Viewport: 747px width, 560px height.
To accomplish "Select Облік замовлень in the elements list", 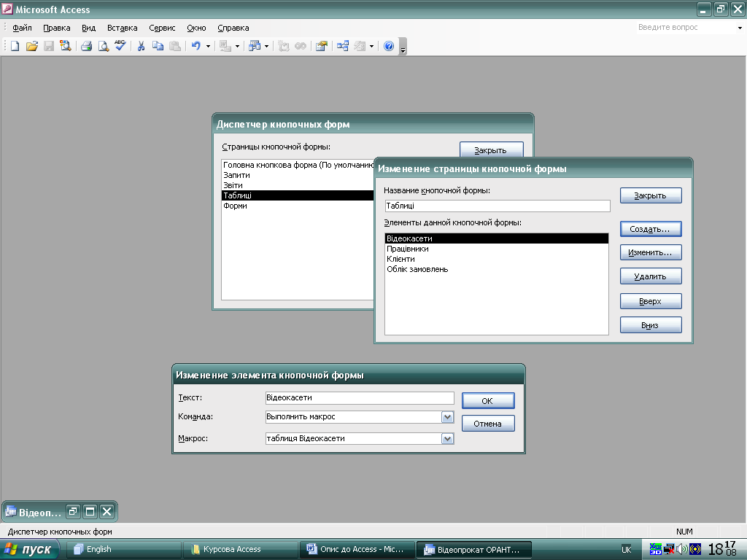I will click(496, 270).
